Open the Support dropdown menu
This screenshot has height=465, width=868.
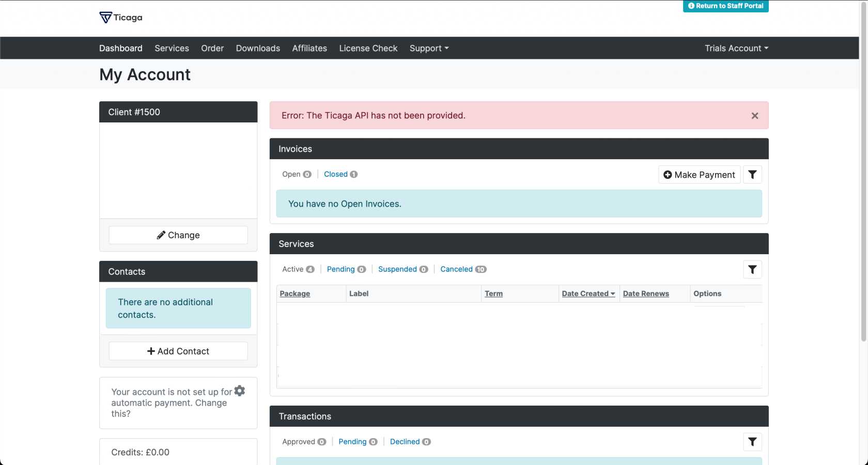429,48
